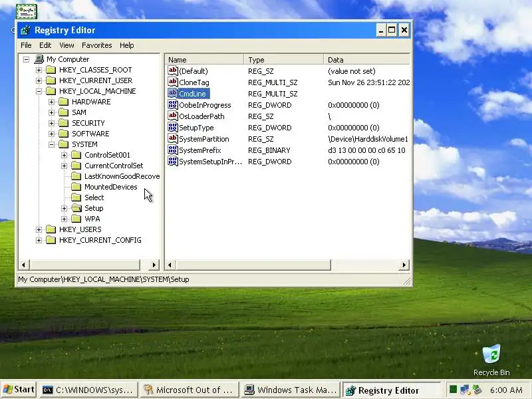Open the File menu
The height and width of the screenshot is (399, 532).
(26, 45)
